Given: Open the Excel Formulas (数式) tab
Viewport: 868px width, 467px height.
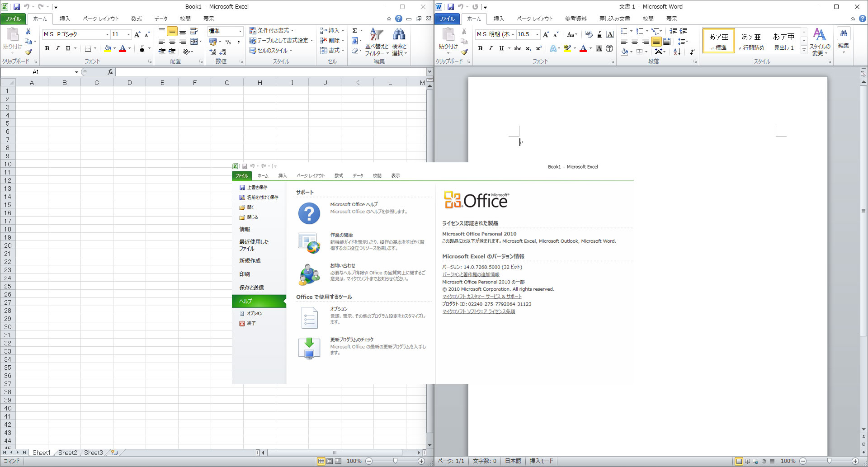Looking at the screenshot, I should (137, 19).
